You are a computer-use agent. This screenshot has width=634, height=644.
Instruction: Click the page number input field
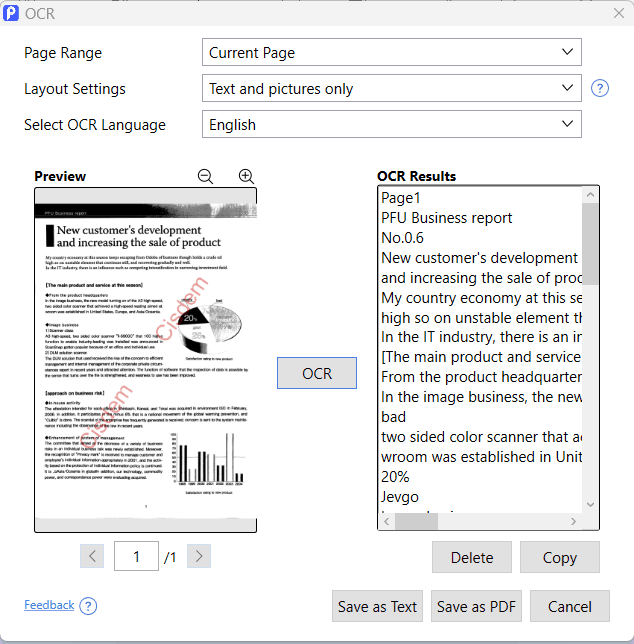(x=138, y=557)
